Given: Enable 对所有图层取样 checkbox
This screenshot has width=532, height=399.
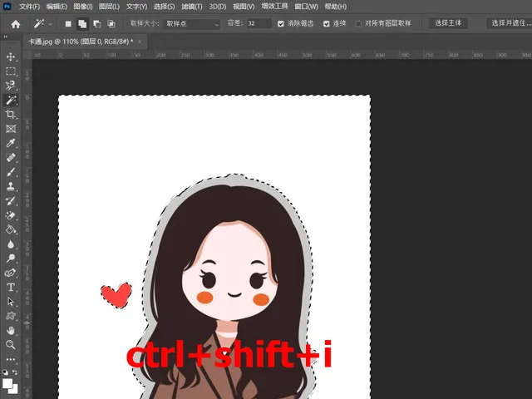Looking at the screenshot, I should pos(358,24).
